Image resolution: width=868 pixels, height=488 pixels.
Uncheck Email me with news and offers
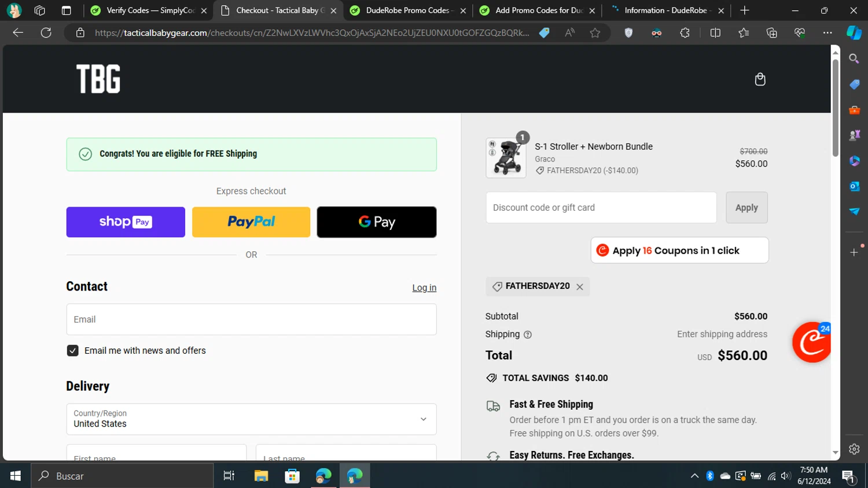(72, 351)
